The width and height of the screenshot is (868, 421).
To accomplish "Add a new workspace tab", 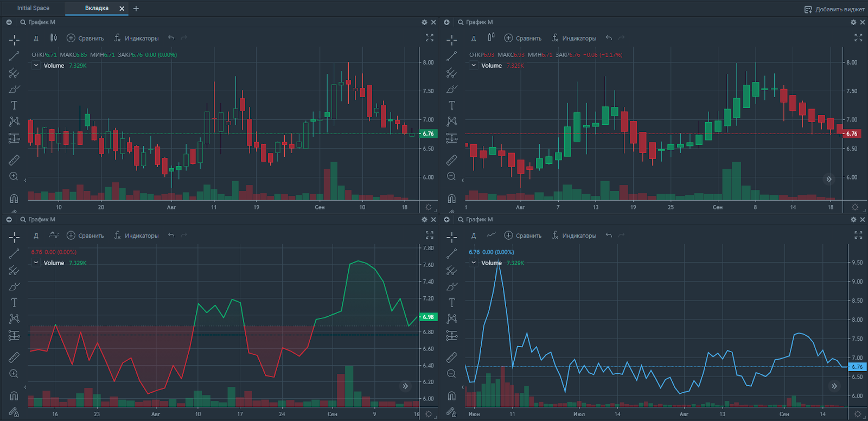I will 136,9.
